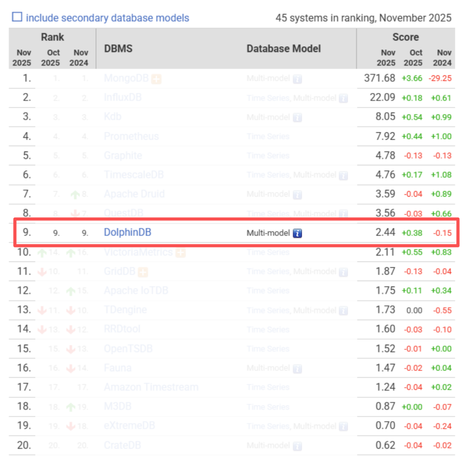Click the "45 systems in ranking, November 2025" text
The height and width of the screenshot is (471, 476).
click(363, 18)
